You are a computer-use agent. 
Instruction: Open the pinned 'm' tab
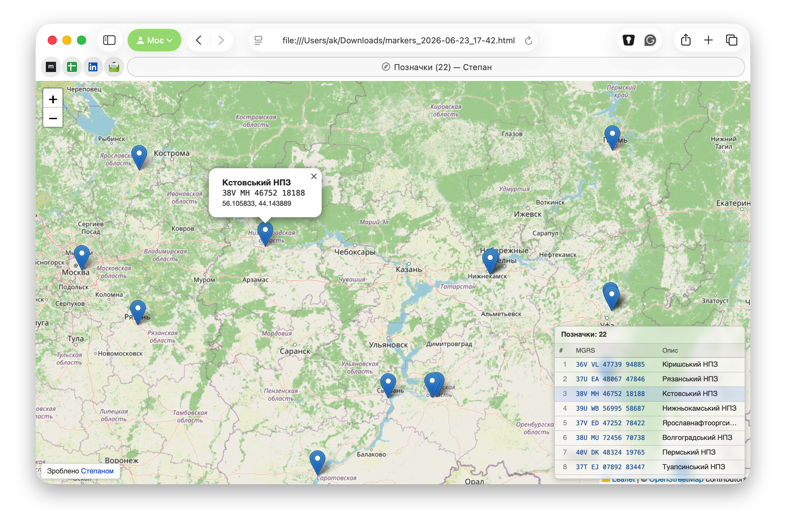tap(51, 67)
